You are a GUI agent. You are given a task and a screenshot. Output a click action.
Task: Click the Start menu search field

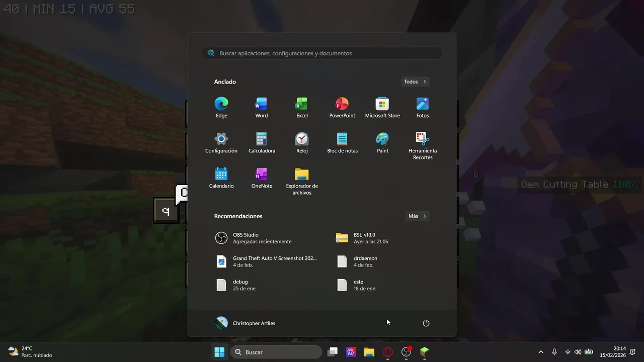pos(322,53)
